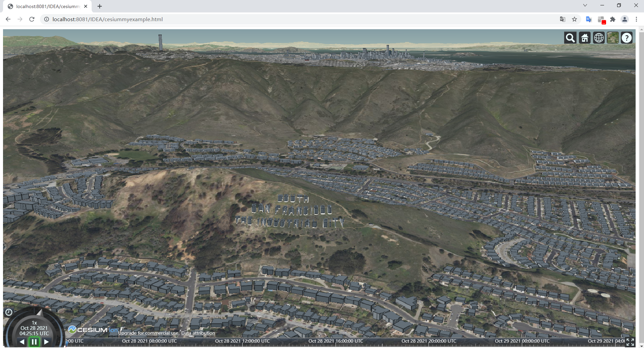Play animation in reverse
Image resolution: width=644 pixels, height=348 pixels.
[x=22, y=342]
